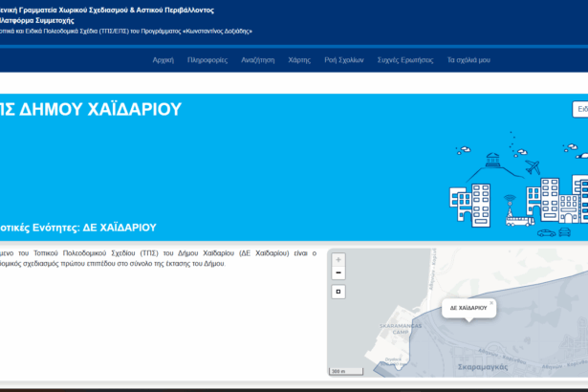
Task: Close the ΔΕ ΧΑΪΔΑΡΙΟΥ map popup
Action: (491, 302)
